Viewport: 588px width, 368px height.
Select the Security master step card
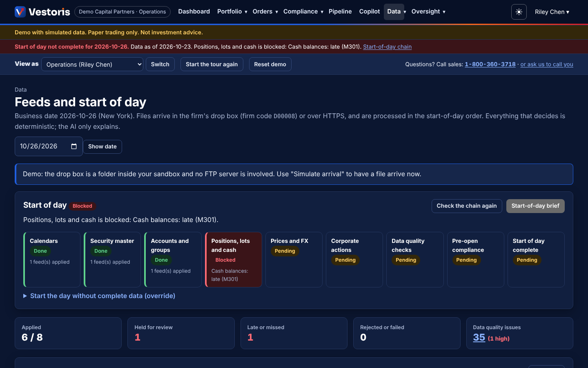[x=112, y=260]
